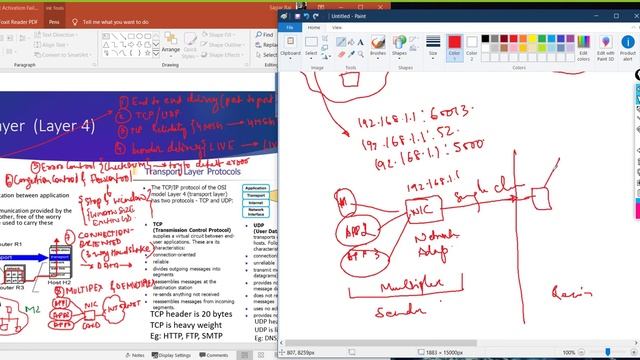Image resolution: width=640 pixels, height=360 pixels.
Task: Click the Product alert icon in Paint
Action: [628, 48]
